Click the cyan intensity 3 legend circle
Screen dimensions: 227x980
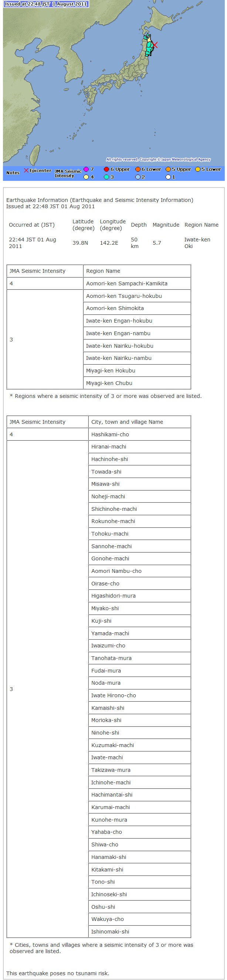coord(106,177)
